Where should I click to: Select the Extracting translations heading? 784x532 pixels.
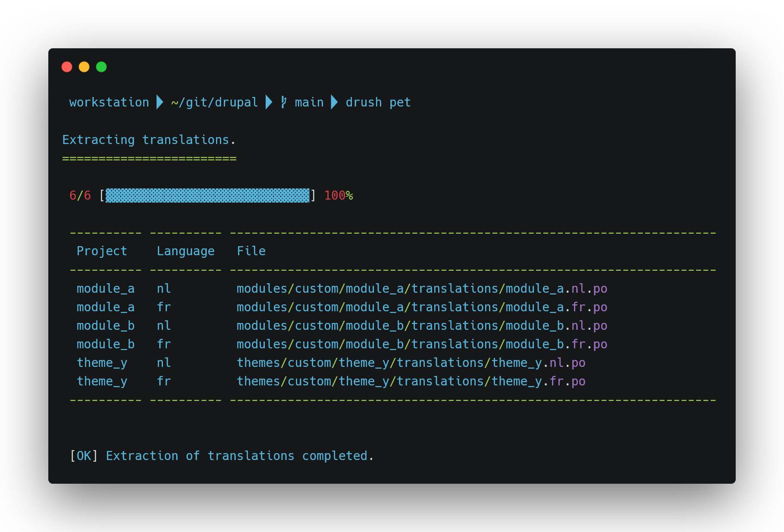[149, 139]
